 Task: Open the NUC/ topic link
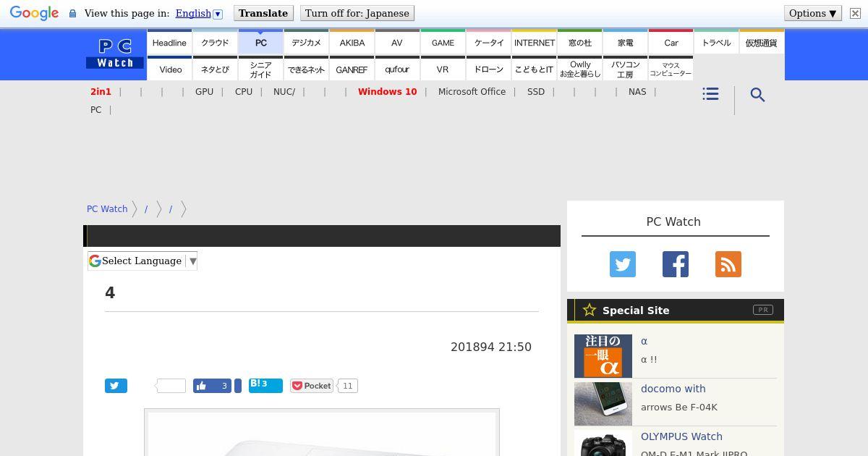click(284, 92)
